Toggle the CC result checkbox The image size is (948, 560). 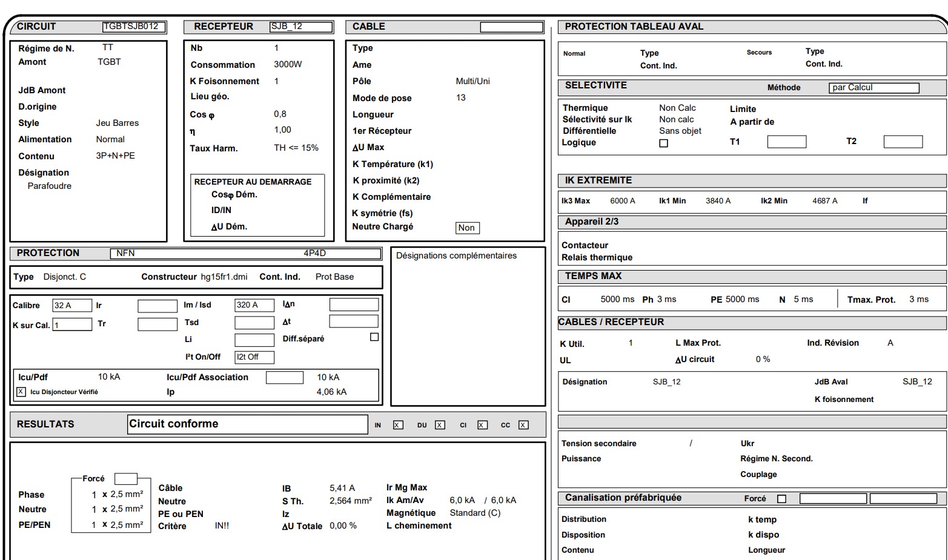[x=523, y=425]
